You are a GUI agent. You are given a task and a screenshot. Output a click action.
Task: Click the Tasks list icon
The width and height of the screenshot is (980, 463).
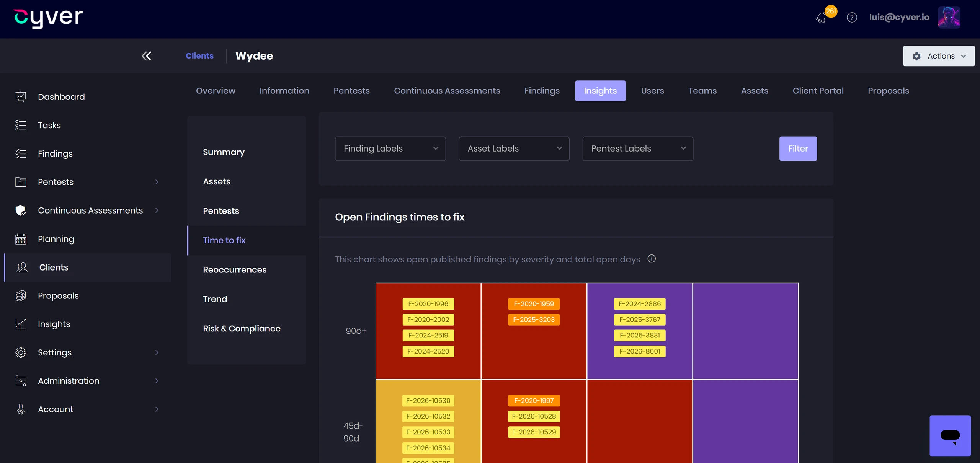tap(21, 125)
